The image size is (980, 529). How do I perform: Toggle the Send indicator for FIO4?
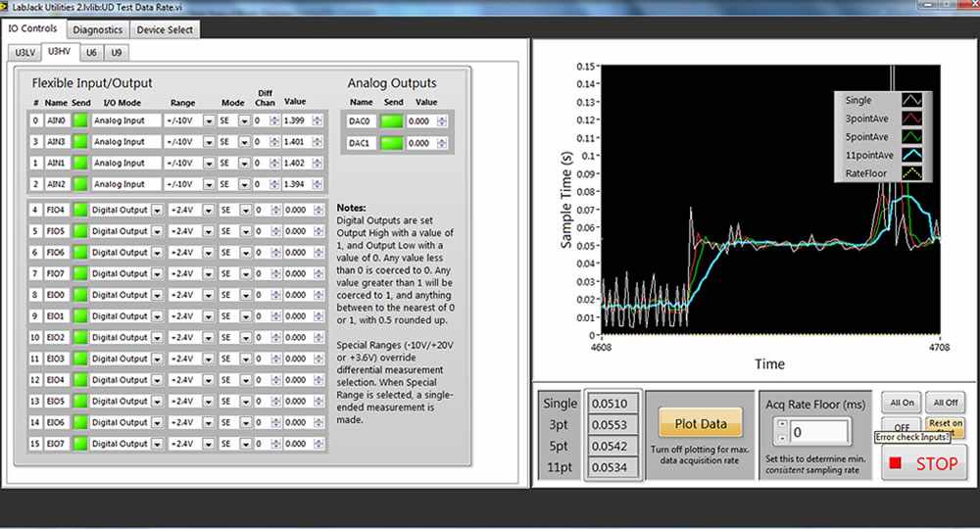click(x=79, y=210)
